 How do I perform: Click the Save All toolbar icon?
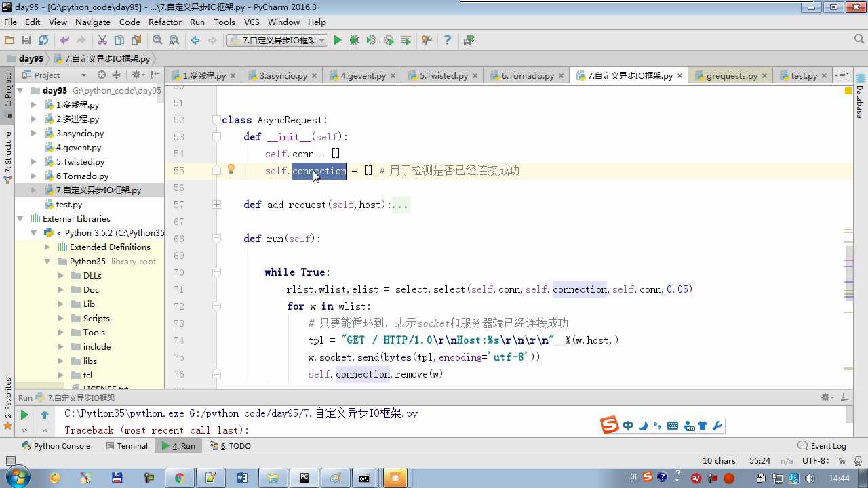[26, 41]
